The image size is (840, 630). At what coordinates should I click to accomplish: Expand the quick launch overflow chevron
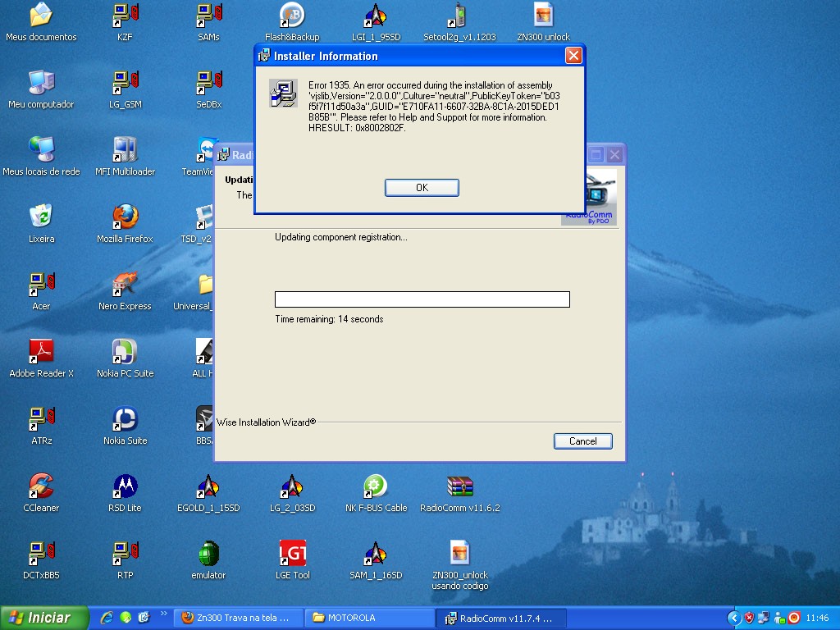(x=163, y=614)
